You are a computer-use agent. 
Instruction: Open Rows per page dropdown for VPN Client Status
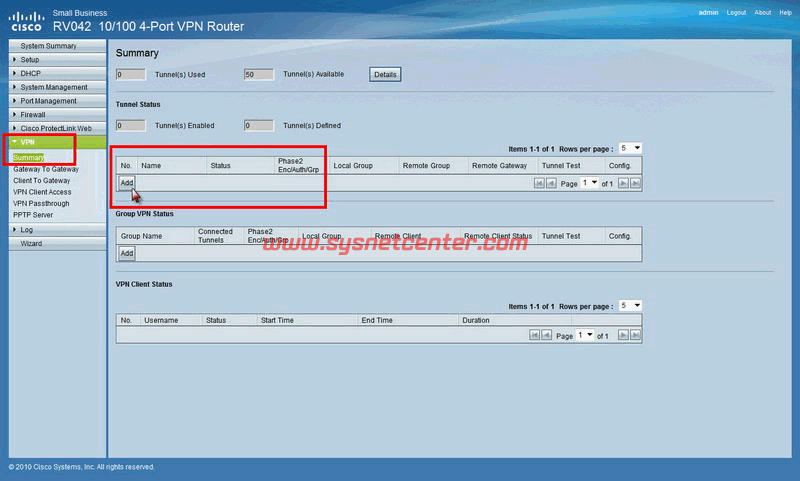coord(630,305)
